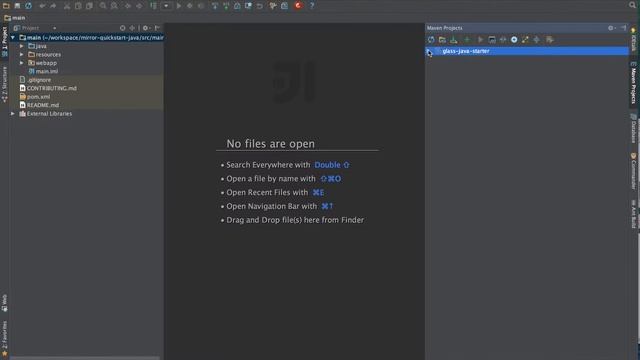Select pom.xml in project tree
This screenshot has width=640, height=360.
pyautogui.click(x=35, y=97)
